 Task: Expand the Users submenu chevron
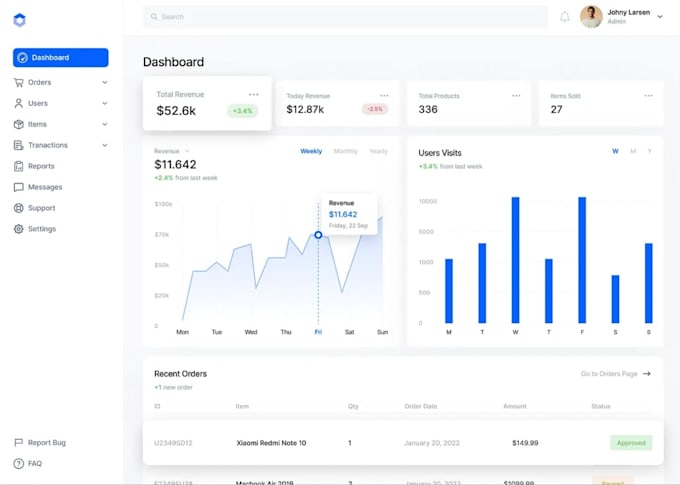[x=105, y=103]
